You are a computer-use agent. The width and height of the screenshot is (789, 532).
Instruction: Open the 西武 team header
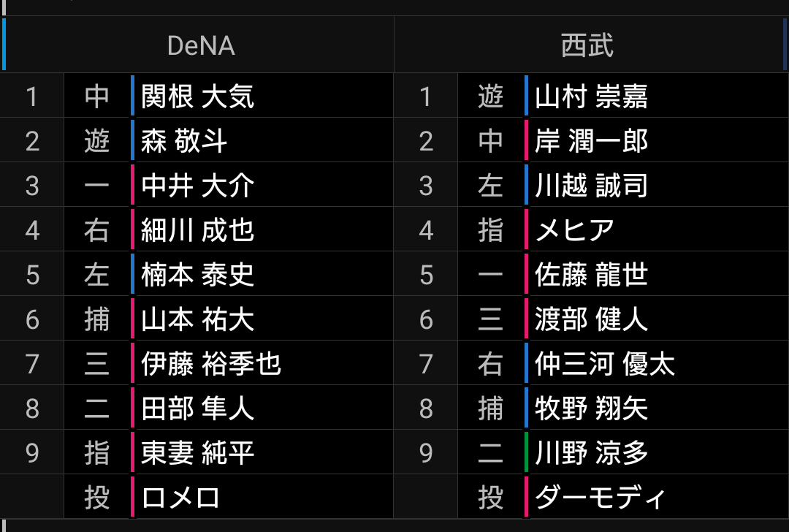point(587,45)
